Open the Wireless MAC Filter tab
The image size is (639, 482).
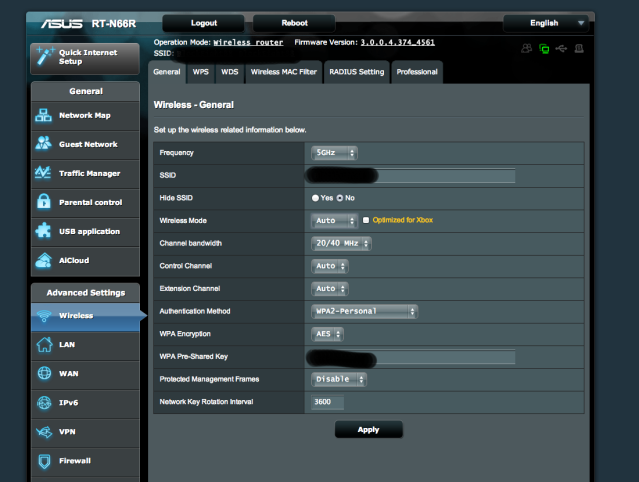[284, 72]
